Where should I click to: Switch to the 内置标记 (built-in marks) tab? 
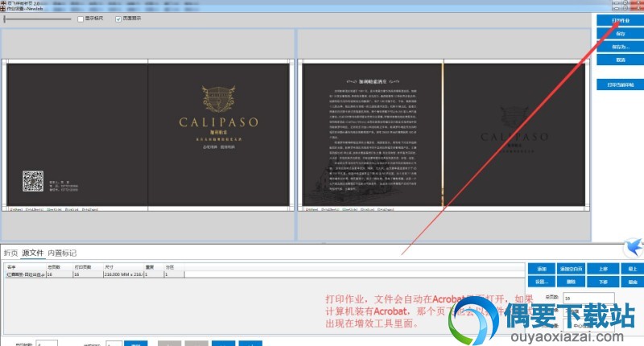(x=62, y=253)
